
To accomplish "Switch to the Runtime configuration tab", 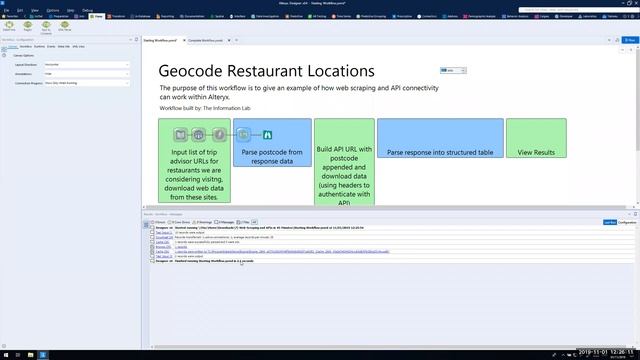I will pos(39,47).
